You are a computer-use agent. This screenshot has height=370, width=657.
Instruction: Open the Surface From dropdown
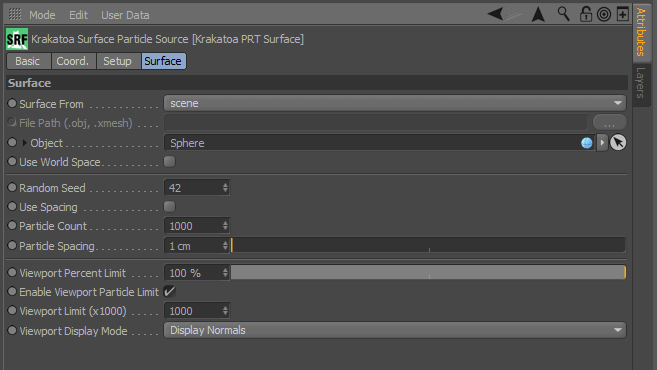click(x=395, y=103)
